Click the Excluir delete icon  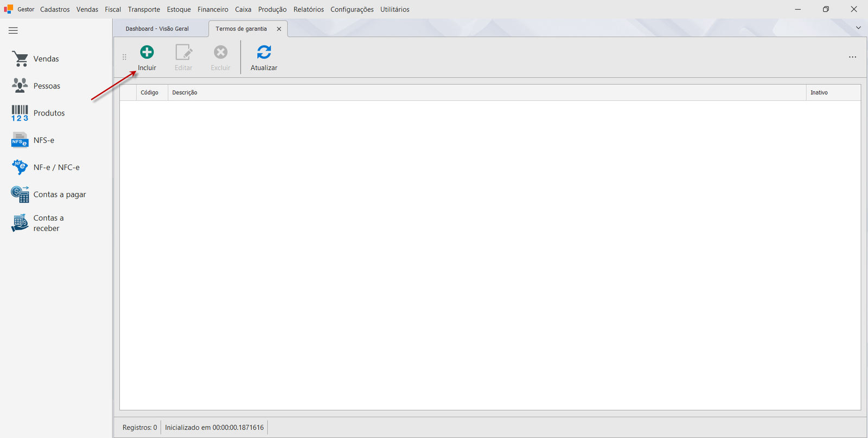pos(220,52)
